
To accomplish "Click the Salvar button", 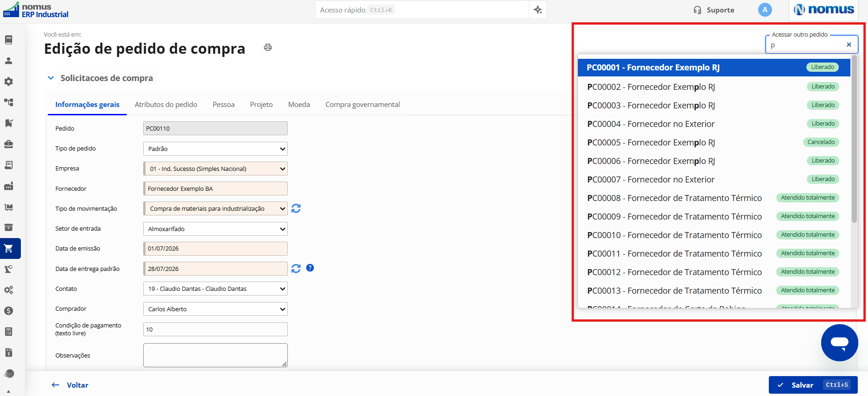I will [813, 385].
